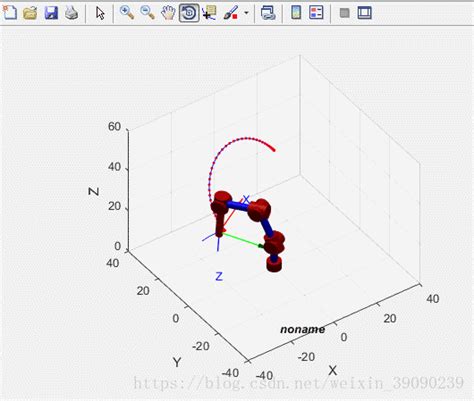
Task: Click the Link Plot icon
Action: tap(268, 13)
